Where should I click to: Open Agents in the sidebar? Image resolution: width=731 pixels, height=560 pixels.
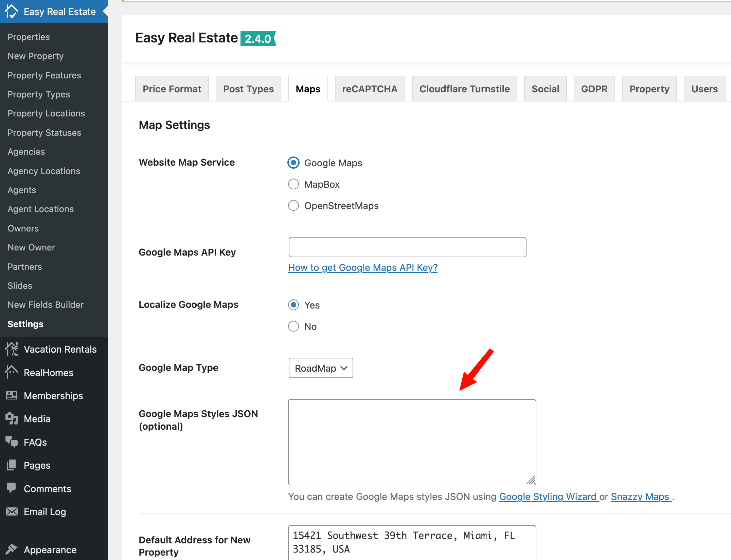pos(22,190)
